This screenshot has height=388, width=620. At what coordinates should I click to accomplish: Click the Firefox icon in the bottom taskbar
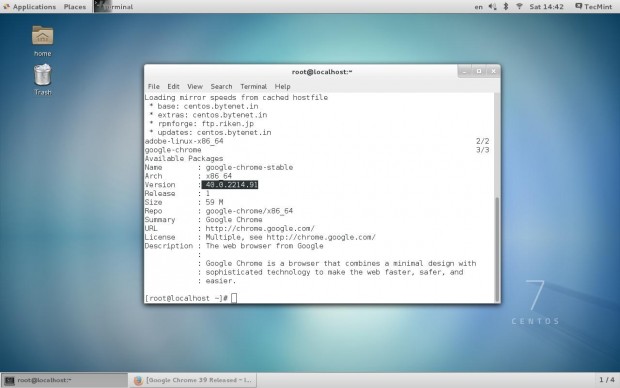coord(138,380)
